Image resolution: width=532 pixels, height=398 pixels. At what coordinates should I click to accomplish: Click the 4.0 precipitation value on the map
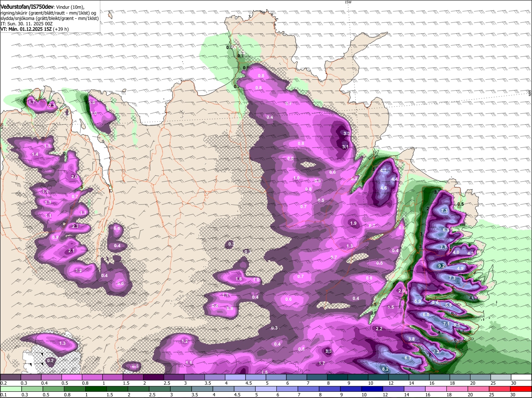pyautogui.click(x=456, y=253)
